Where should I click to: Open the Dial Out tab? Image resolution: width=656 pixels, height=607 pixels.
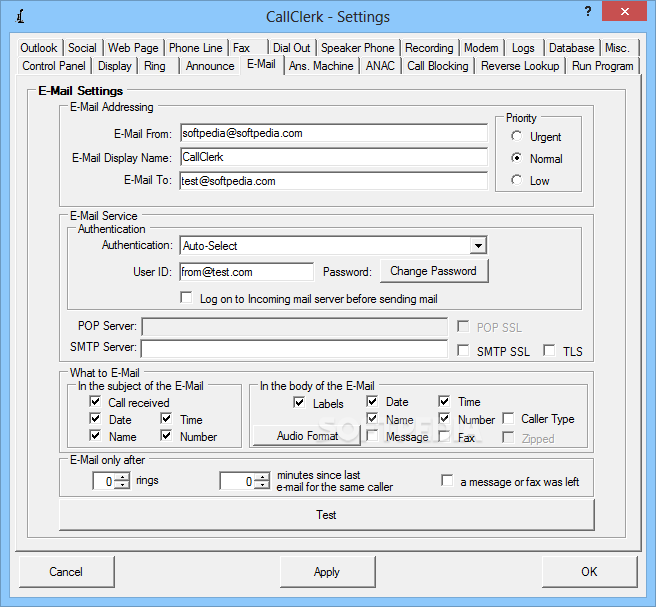[x=291, y=48]
